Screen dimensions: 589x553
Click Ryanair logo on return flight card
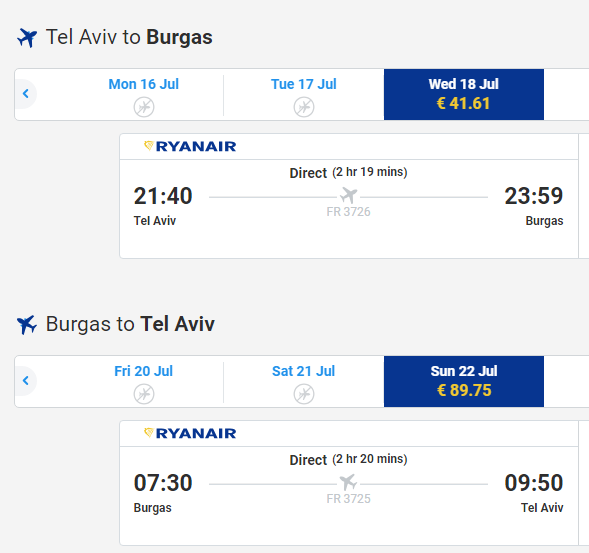(190, 433)
